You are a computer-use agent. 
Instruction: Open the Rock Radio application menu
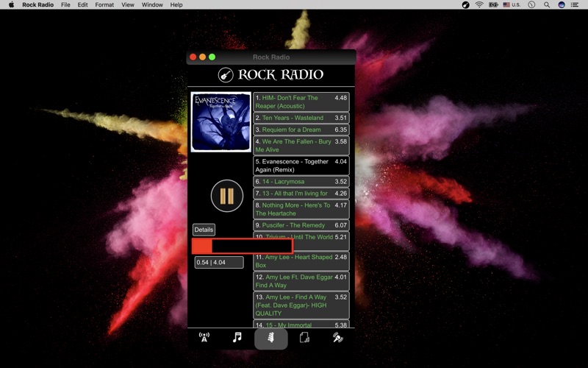(38, 4)
